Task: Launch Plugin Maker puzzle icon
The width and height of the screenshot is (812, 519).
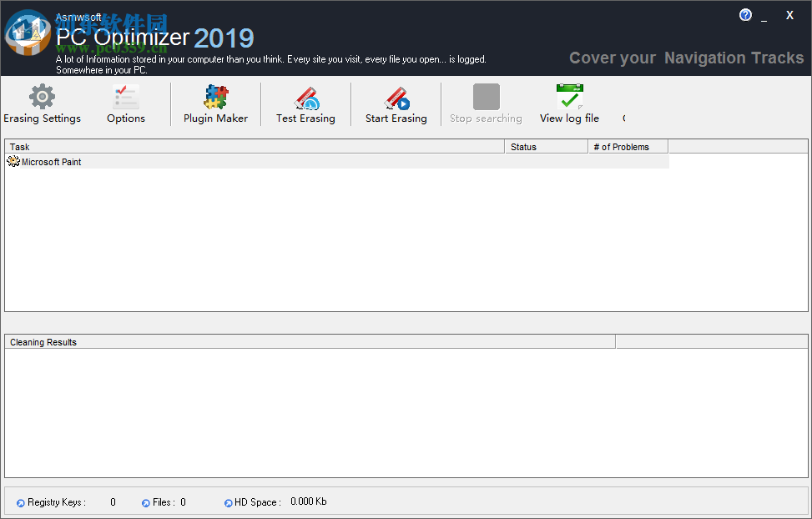Action: click(x=215, y=95)
